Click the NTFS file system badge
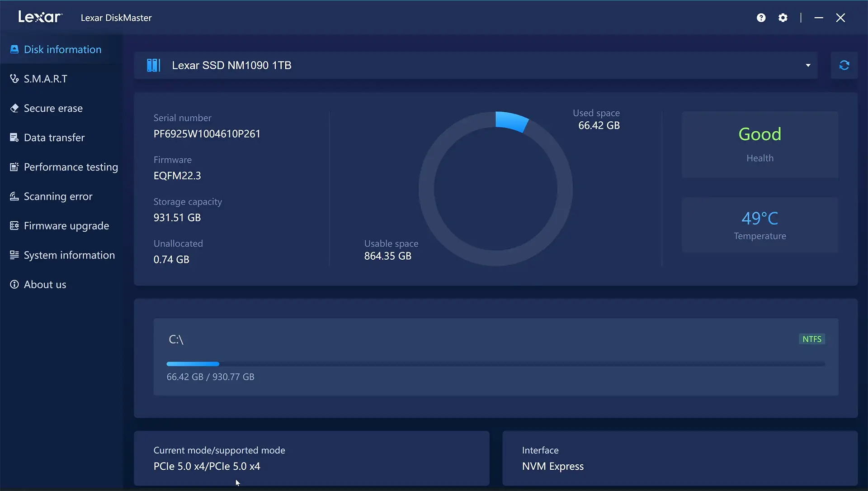 [812, 339]
